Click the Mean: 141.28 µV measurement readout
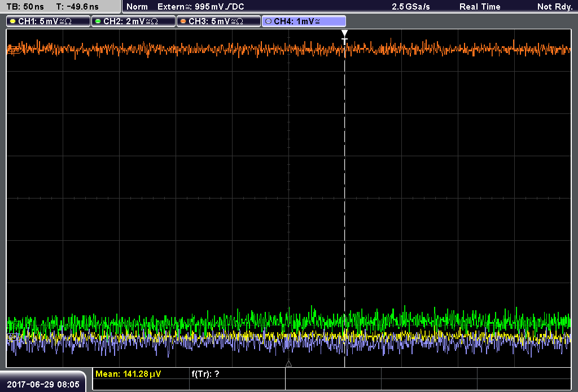The width and height of the screenshot is (578, 392). [x=128, y=374]
